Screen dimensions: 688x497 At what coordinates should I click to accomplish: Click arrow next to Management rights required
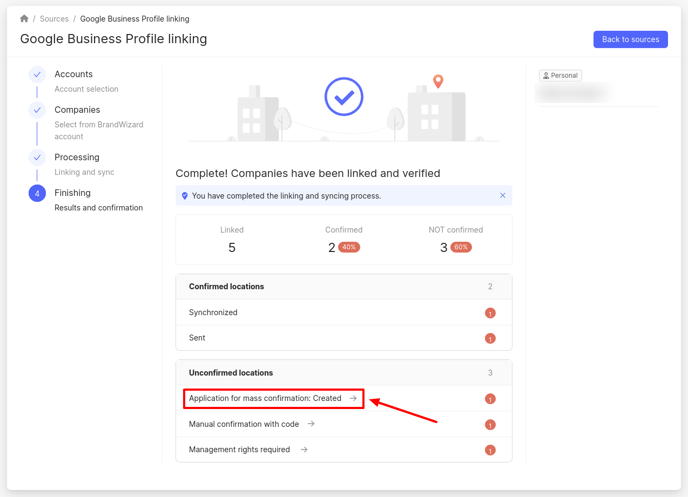tap(304, 450)
